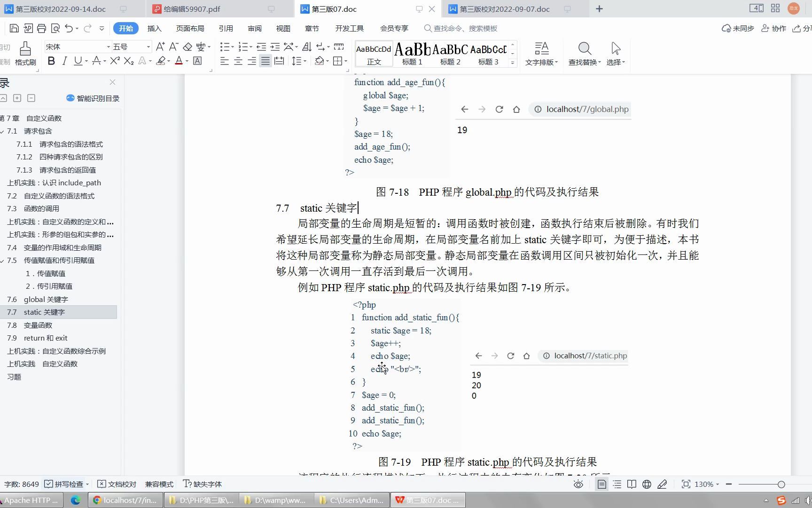The height and width of the screenshot is (508, 812).
Task: Open the font name dropdown (宋体)
Action: (x=108, y=47)
